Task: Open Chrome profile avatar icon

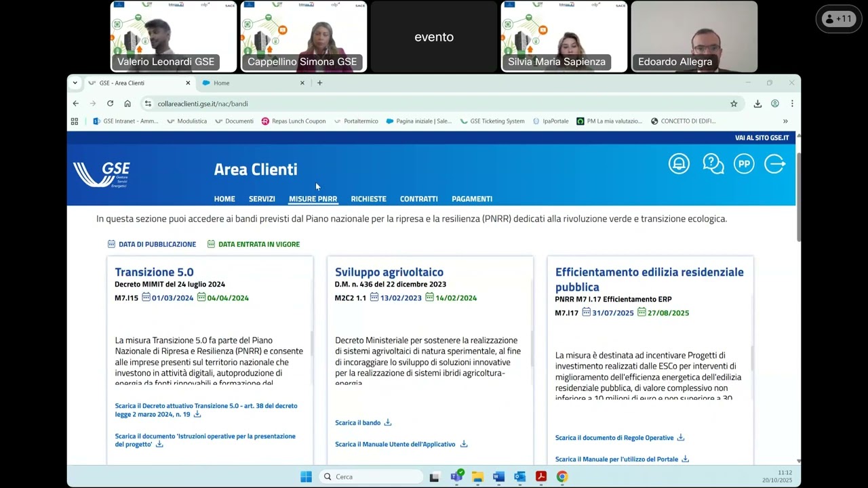Action: [775, 104]
